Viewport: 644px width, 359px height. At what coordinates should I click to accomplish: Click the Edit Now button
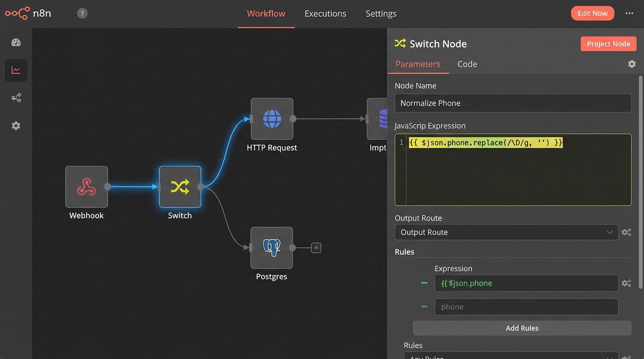592,13
